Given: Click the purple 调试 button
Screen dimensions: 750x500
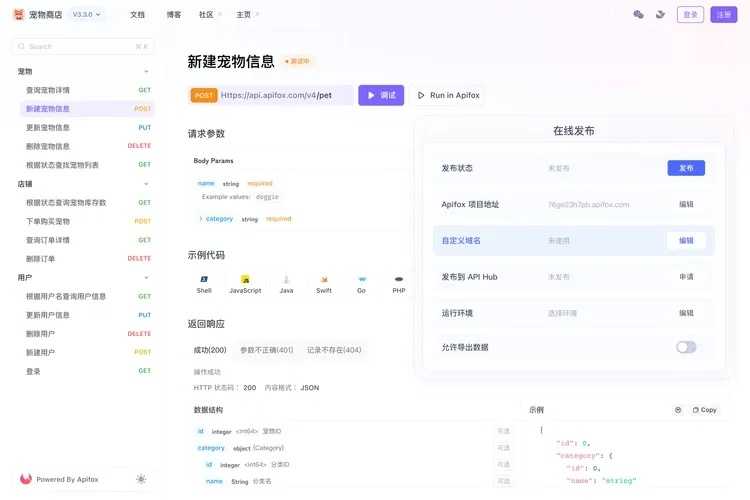Looking at the screenshot, I should (381, 95).
